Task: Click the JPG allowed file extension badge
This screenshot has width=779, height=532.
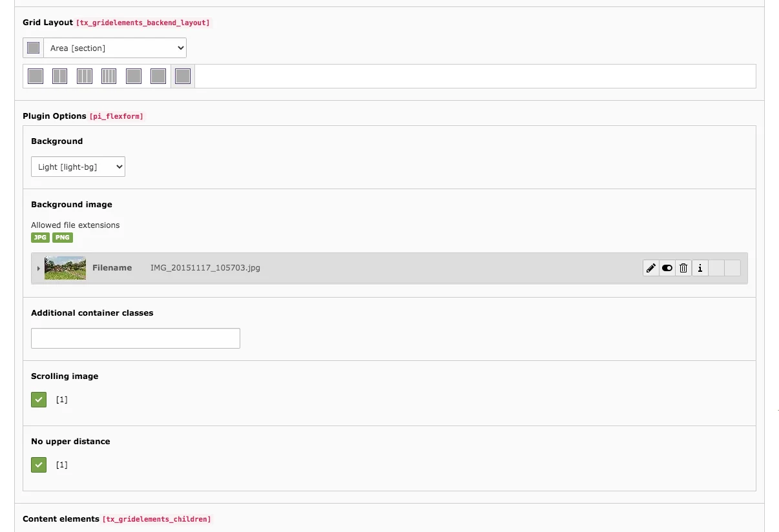Action: (40, 237)
